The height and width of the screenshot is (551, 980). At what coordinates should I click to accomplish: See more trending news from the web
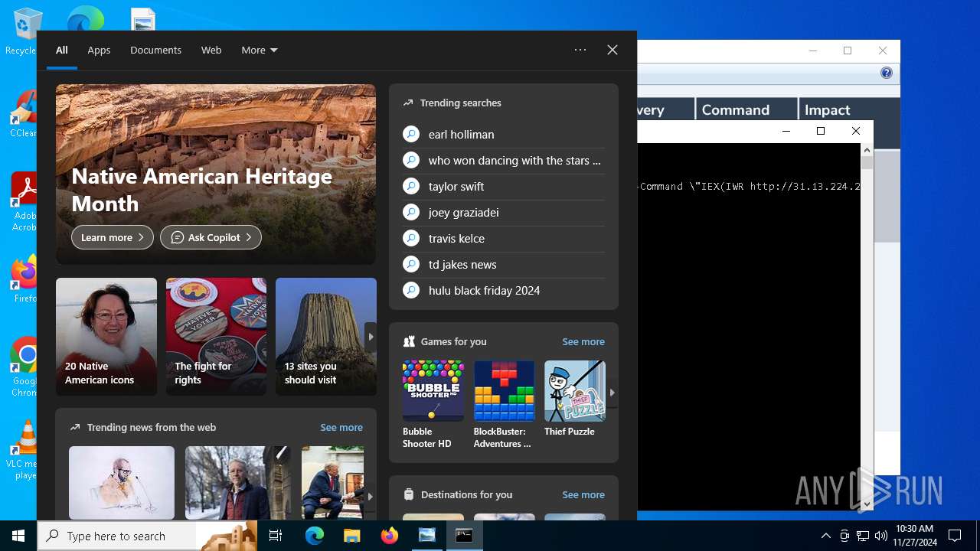341,428
